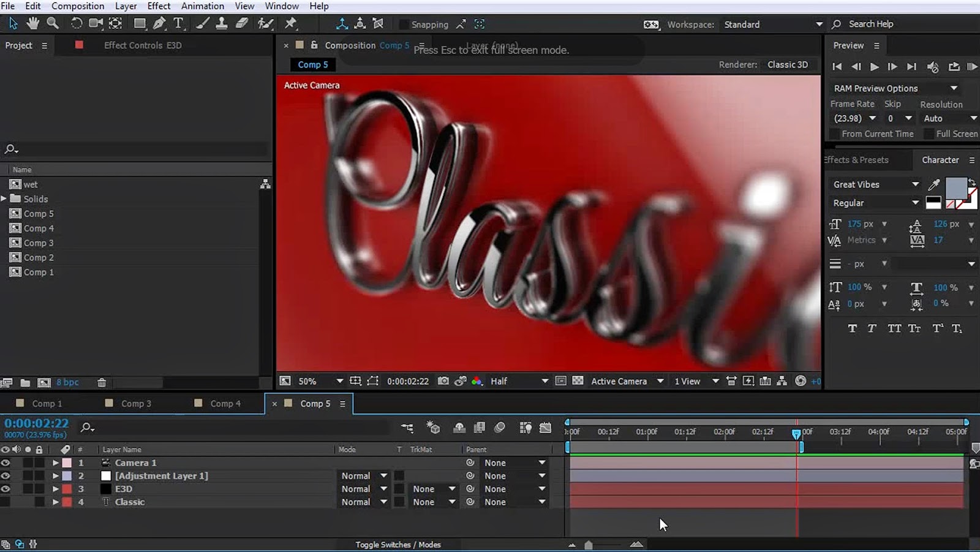Show the Classic text layer
The height and width of the screenshot is (552, 980).
(6, 502)
